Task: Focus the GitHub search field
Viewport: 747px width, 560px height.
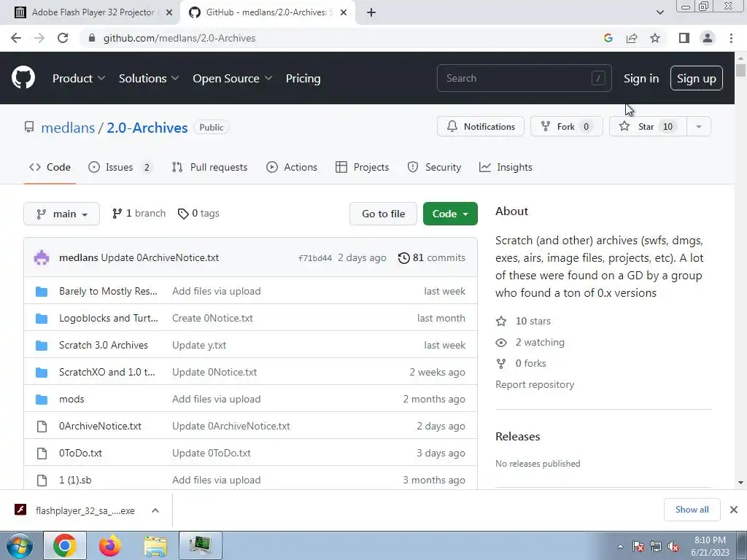Action: click(524, 78)
